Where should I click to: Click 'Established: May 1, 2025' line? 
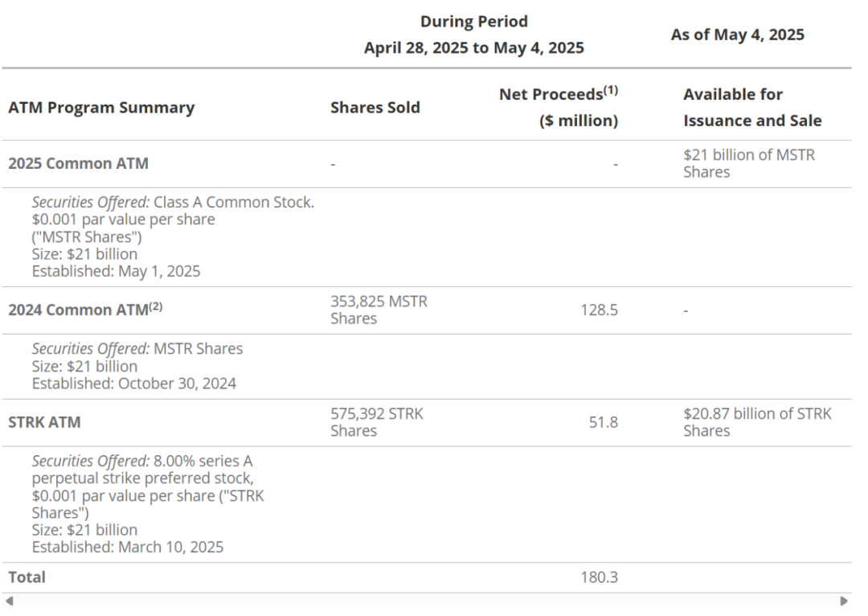(117, 272)
